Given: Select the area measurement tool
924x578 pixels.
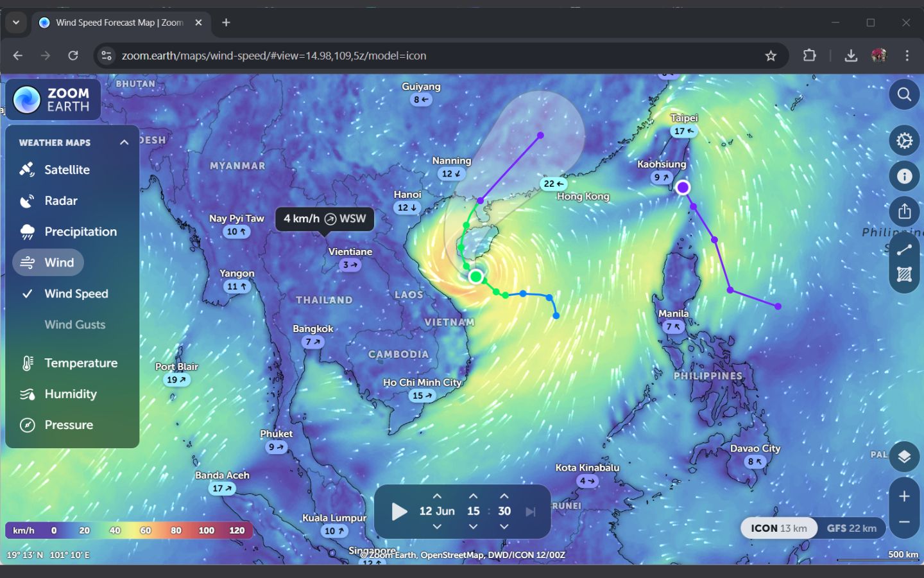Looking at the screenshot, I should (904, 274).
